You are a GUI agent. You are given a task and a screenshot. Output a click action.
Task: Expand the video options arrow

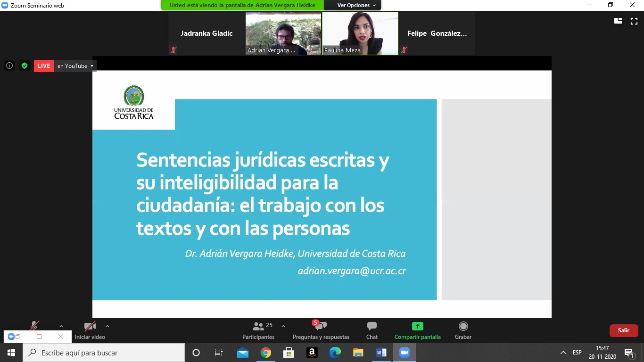[107, 326]
